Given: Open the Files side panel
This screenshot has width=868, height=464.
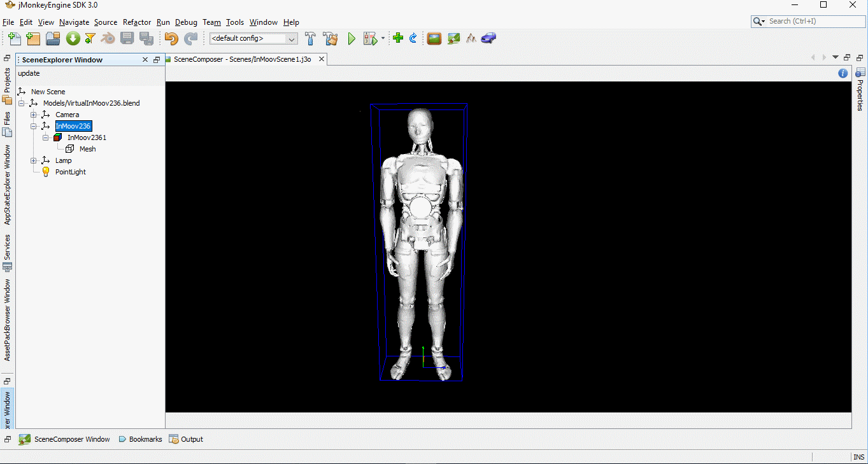Looking at the screenshot, I should pyautogui.click(x=8, y=124).
